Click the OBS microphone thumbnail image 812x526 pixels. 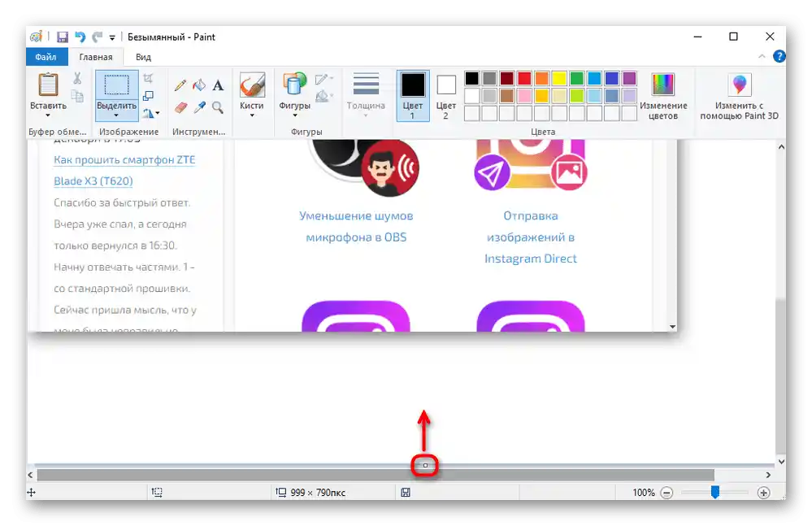point(363,167)
